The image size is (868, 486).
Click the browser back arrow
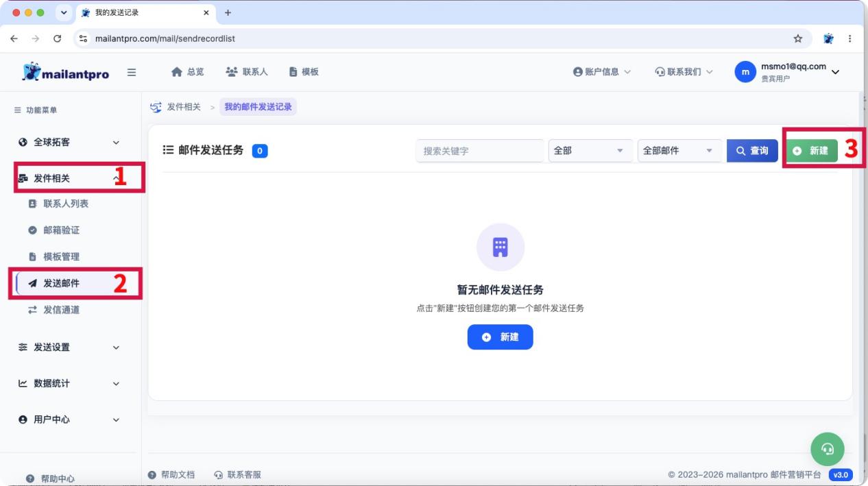coord(14,38)
